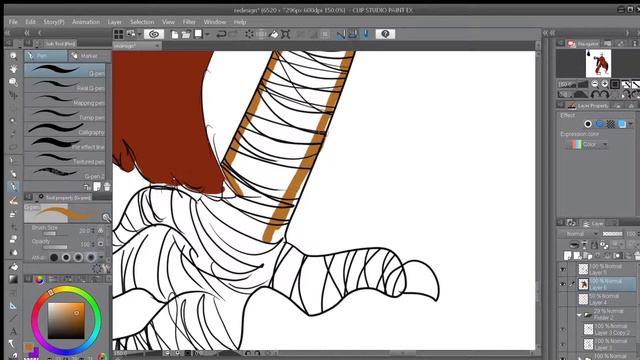Select the Calligraphy brush preset
The image size is (640, 360).
pos(64,129)
